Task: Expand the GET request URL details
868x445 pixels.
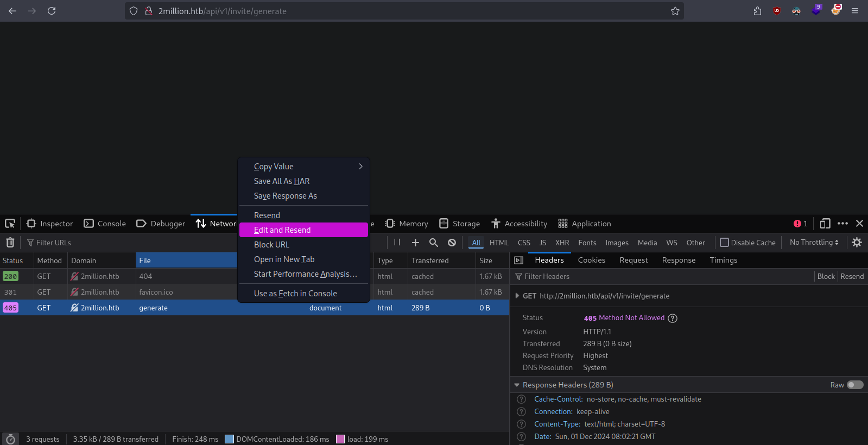Action: [x=517, y=296]
